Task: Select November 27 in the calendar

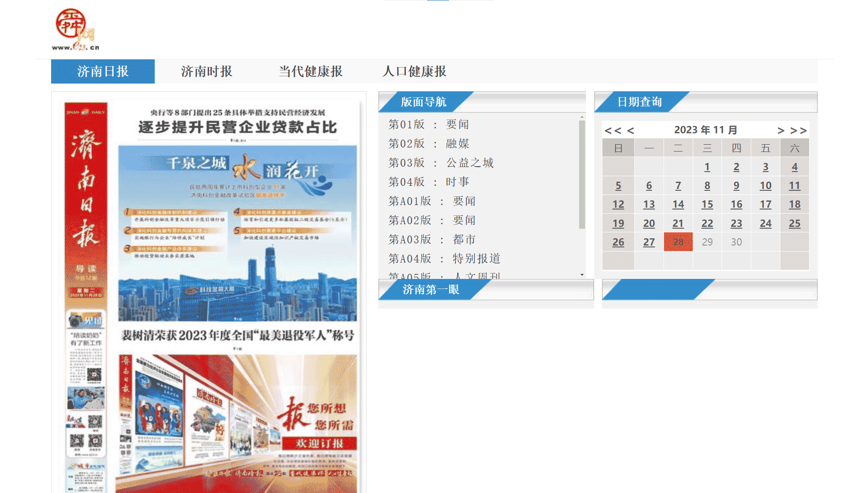Action: [649, 242]
